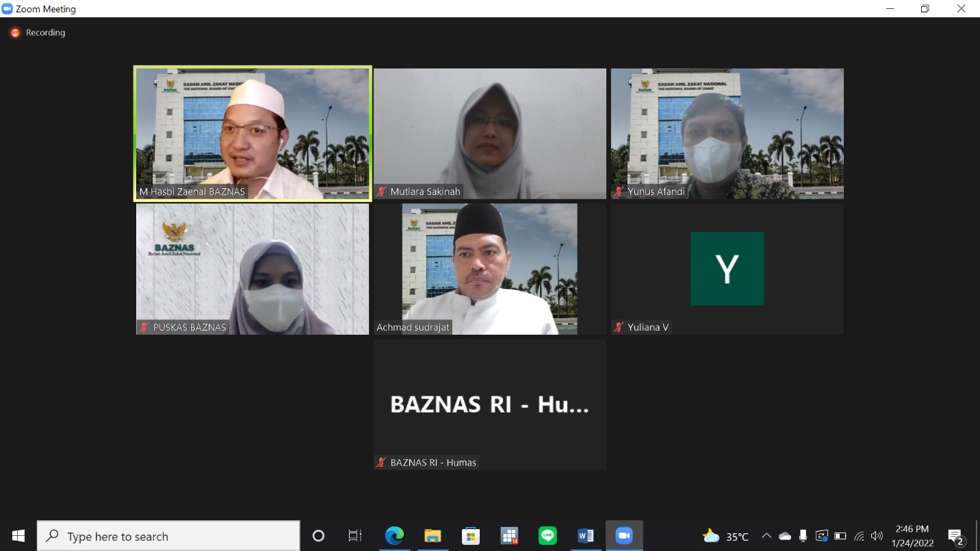Click the red Recording indicator icon

[x=15, y=33]
